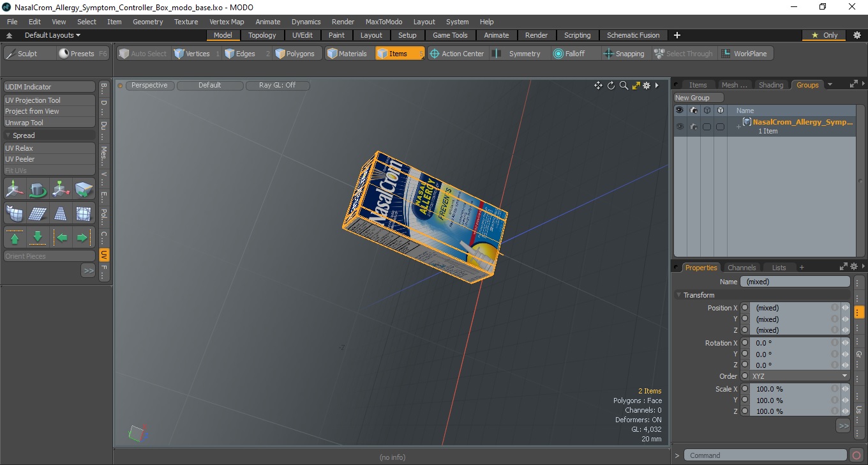Screen dimensions: 868x465
Task: Open the panel tabs dropdown arrow beside Groups
Action: [830, 84]
